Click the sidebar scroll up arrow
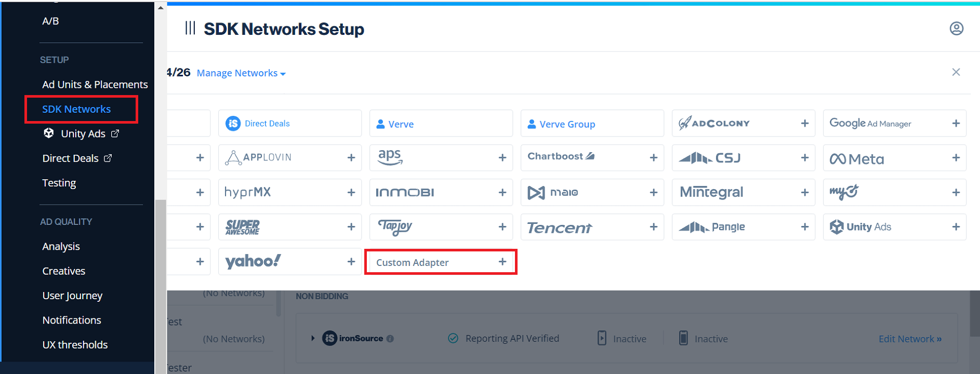 click(x=161, y=7)
